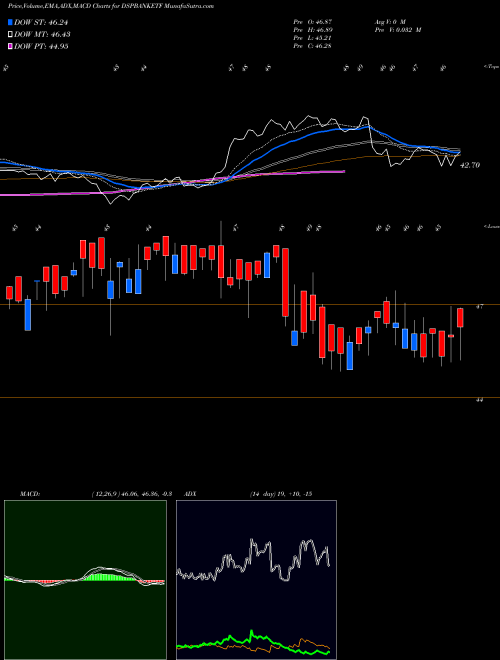Click the 'Pre C: 46.28' close value
This screenshot has width=500, height=660.
point(313,46)
